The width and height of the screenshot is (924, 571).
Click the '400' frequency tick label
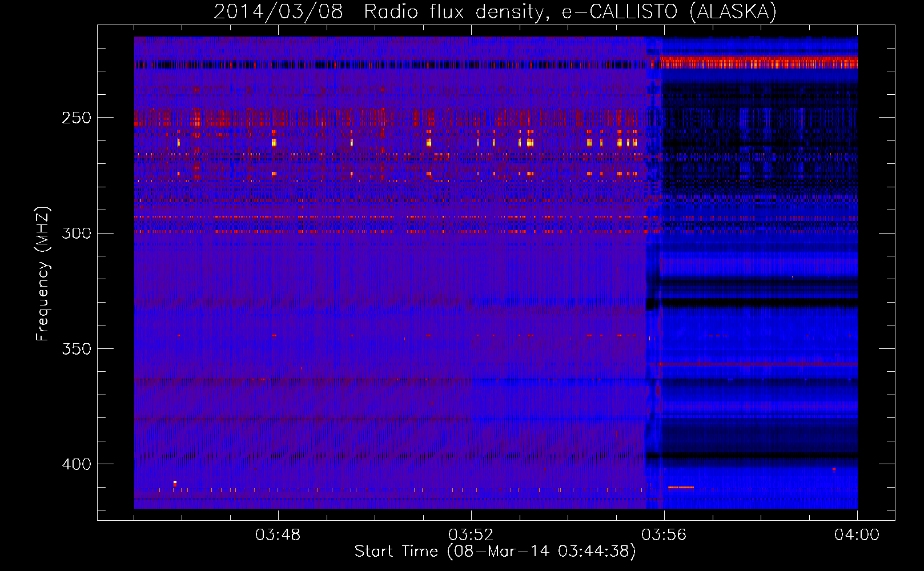[x=77, y=464]
